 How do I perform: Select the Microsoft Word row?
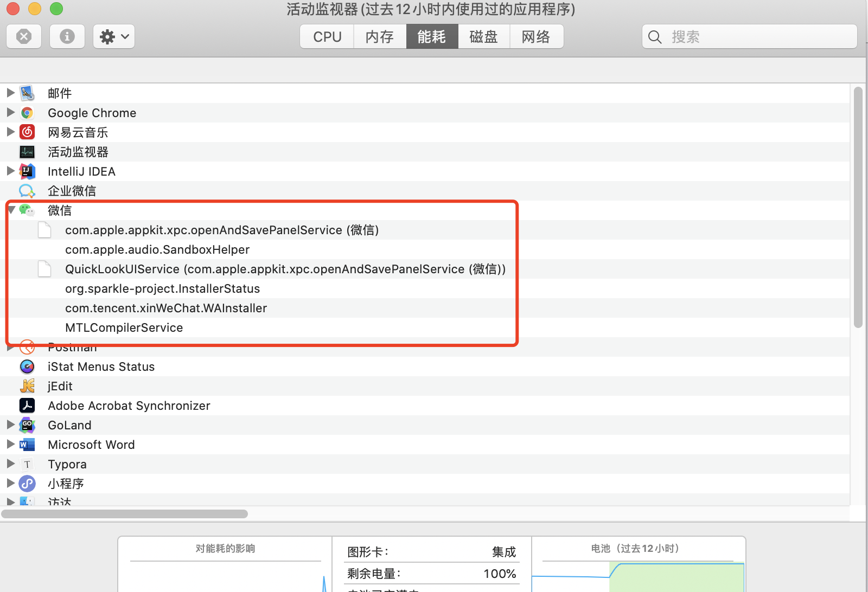(x=425, y=445)
